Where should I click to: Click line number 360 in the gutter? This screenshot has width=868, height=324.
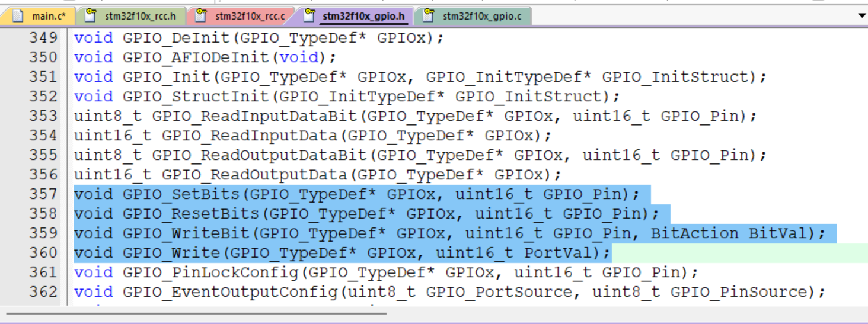[x=43, y=252]
